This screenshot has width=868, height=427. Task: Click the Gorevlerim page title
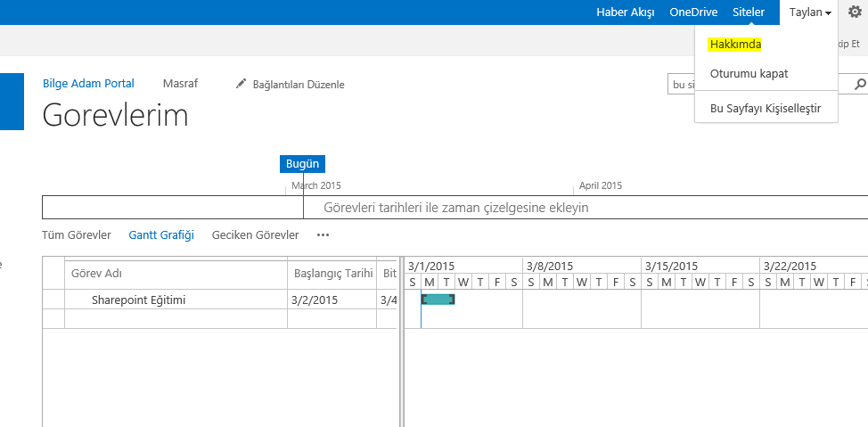115,115
